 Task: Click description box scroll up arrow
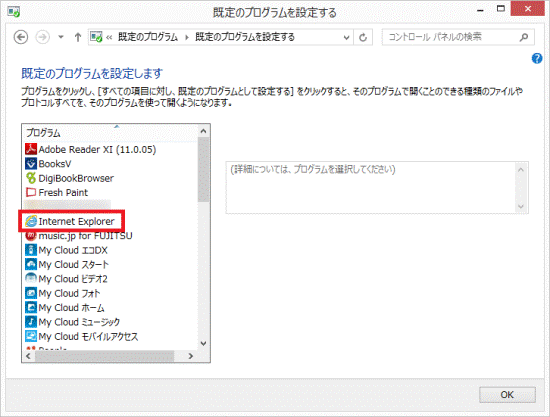[521, 170]
